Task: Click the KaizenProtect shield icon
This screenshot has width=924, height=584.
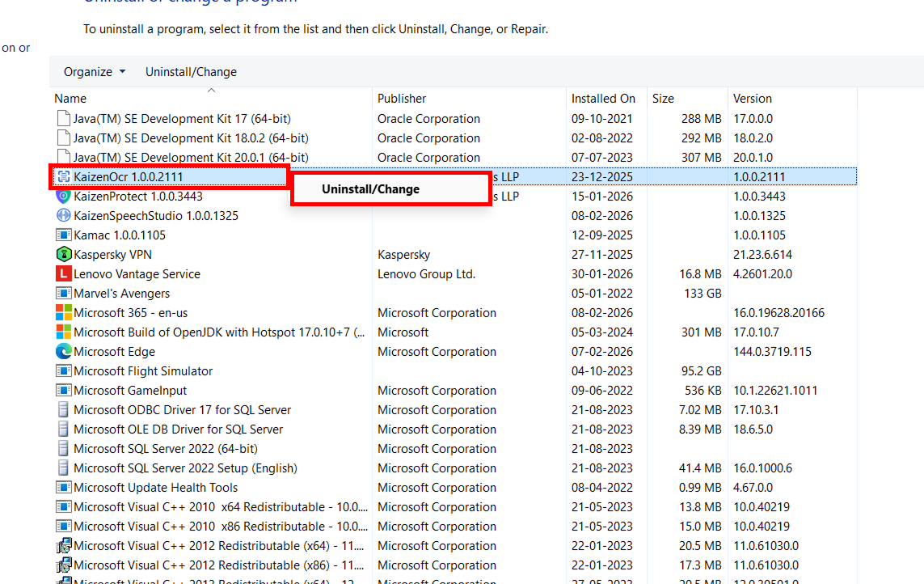Action: coord(63,197)
